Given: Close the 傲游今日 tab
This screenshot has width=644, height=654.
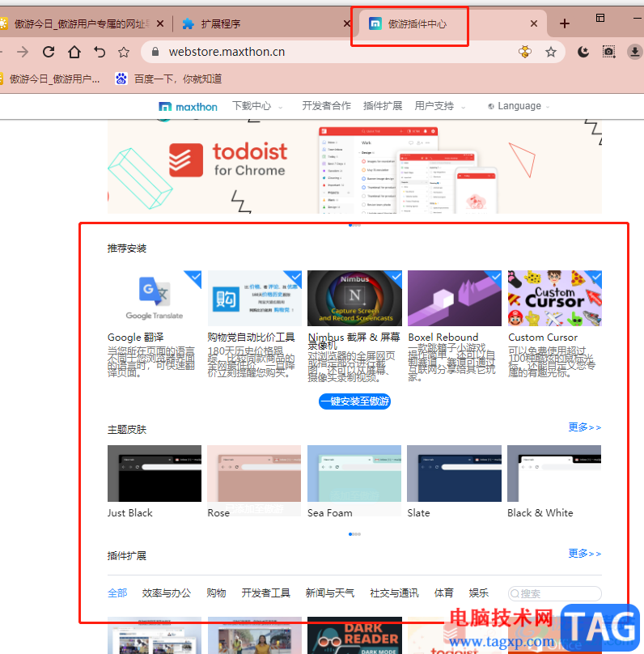Looking at the screenshot, I should coord(160,23).
